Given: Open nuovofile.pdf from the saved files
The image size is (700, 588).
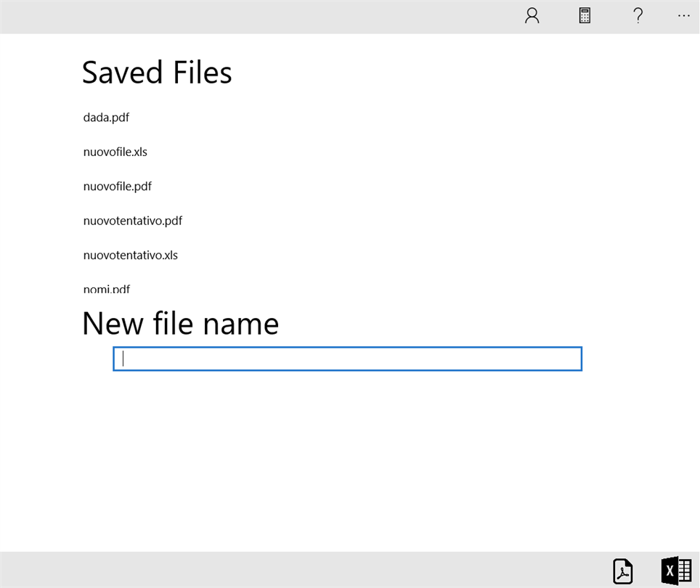Looking at the screenshot, I should pos(118,187).
